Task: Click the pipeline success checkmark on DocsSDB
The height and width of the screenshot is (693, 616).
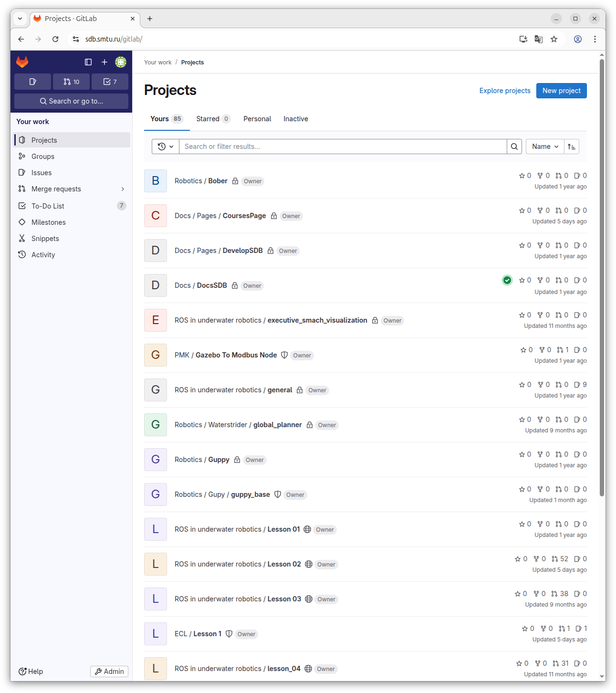Action: coord(507,280)
